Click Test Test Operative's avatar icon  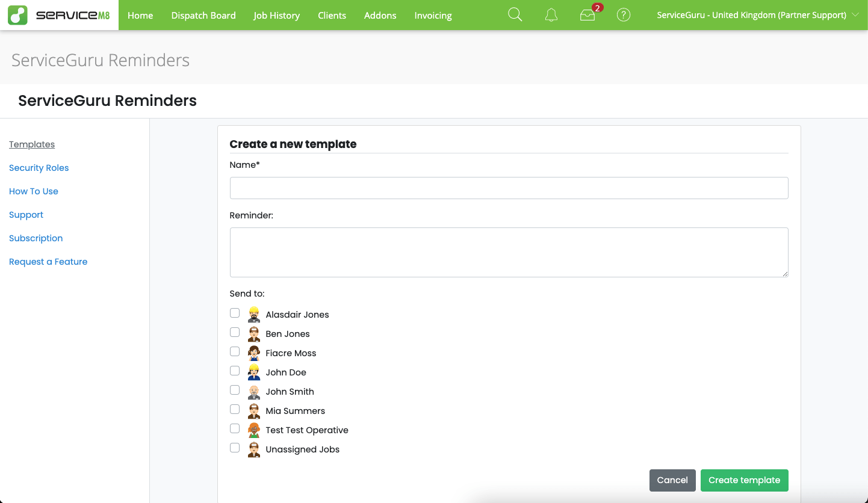tap(254, 430)
